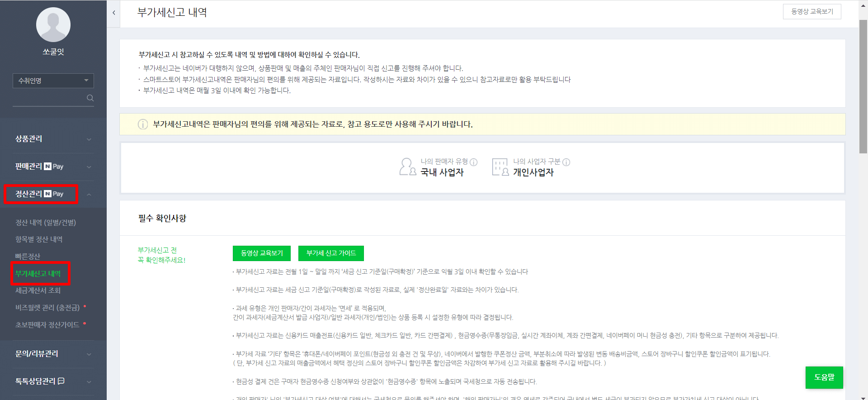Click the 개인사업자 business type text
Image resolution: width=868 pixels, height=400 pixels.
tap(533, 172)
